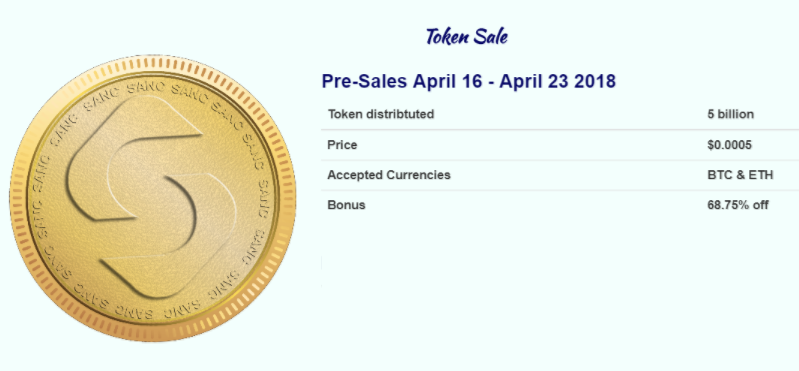Click the Accepted Currencies label
799x371 pixels.
coord(389,175)
